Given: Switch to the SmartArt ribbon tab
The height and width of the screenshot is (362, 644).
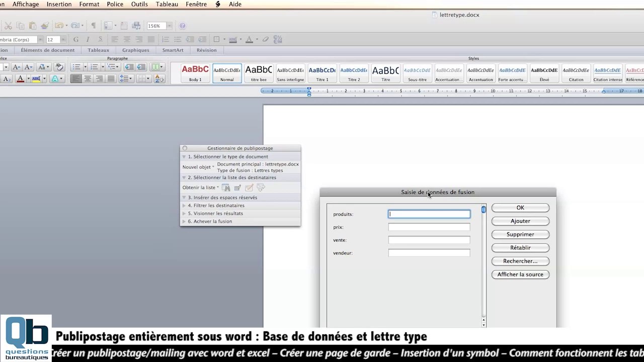Looking at the screenshot, I should tap(173, 50).
